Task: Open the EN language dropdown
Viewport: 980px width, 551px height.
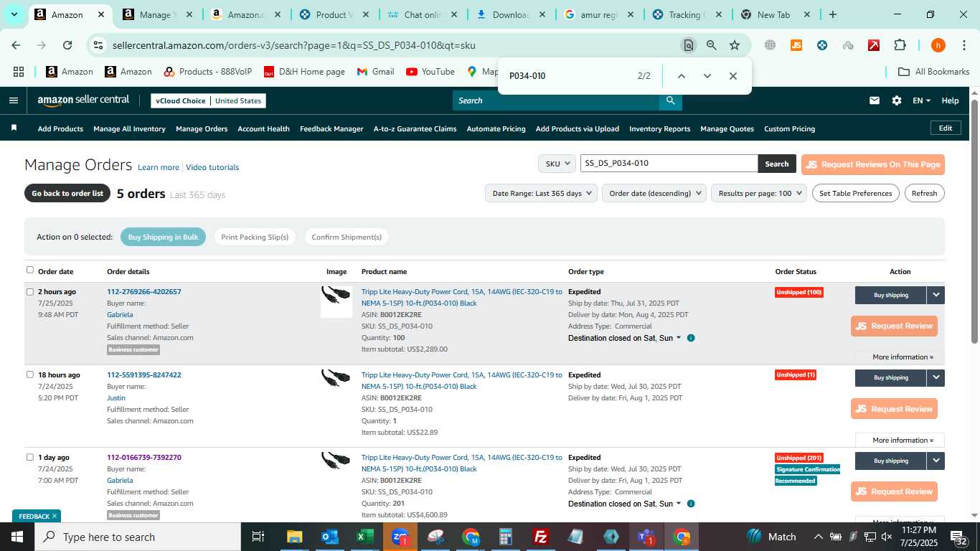Action: pyautogui.click(x=921, y=100)
